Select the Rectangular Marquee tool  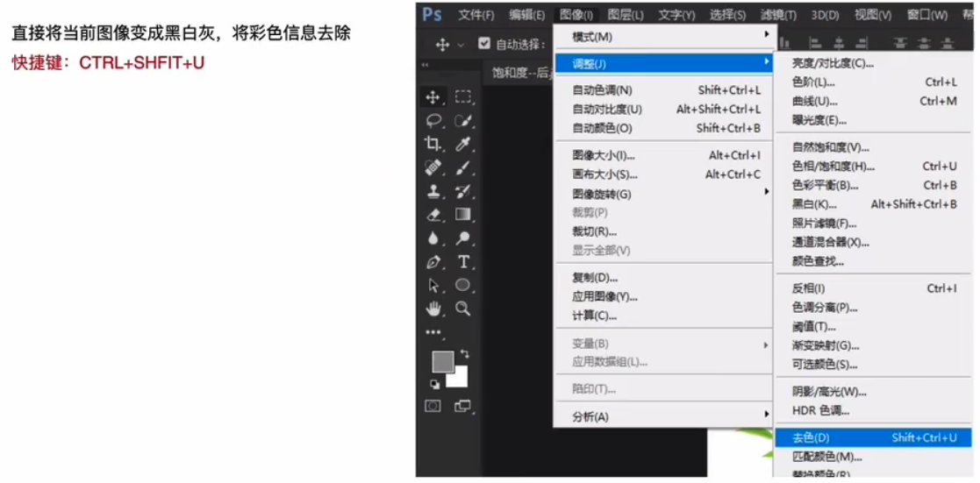point(463,97)
